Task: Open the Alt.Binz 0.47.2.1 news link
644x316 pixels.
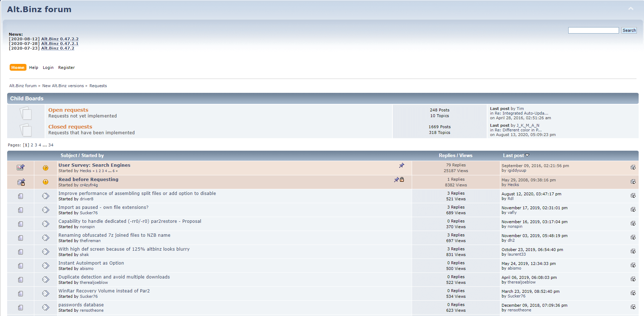Action: click(x=60, y=44)
